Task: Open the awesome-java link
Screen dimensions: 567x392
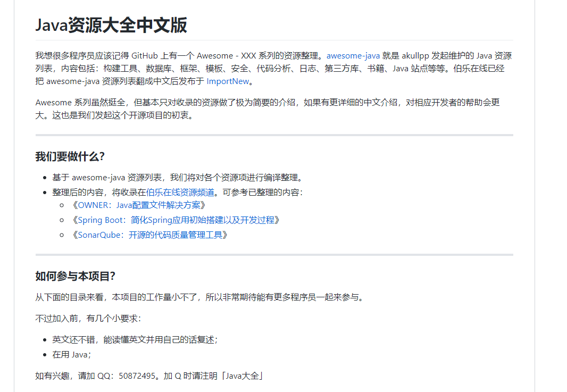Action: coord(353,56)
